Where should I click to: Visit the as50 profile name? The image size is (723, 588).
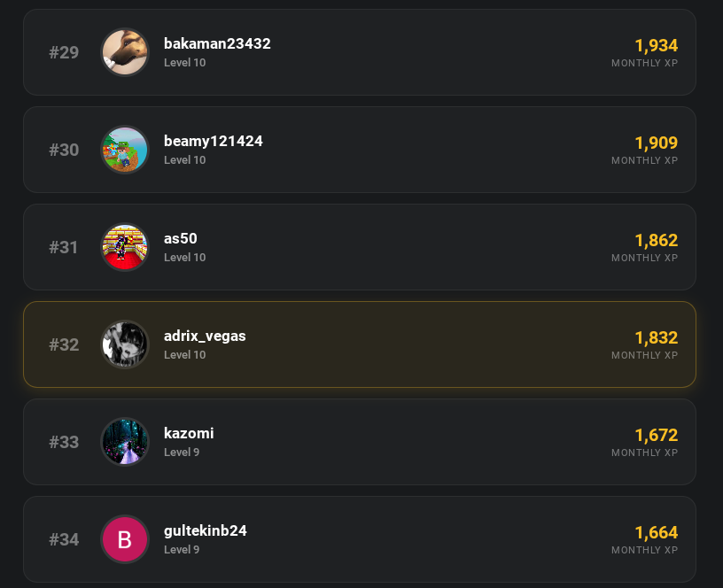click(x=181, y=238)
